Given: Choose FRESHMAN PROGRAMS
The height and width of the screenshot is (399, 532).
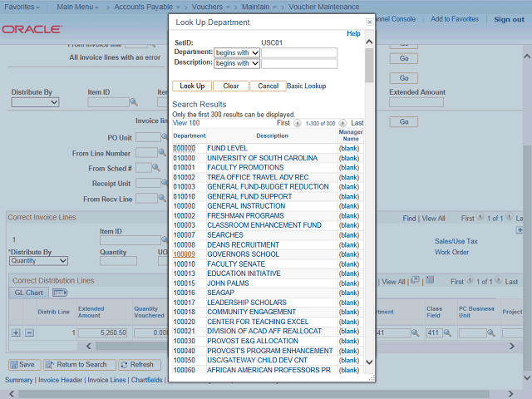Looking at the screenshot, I should (x=245, y=216).
